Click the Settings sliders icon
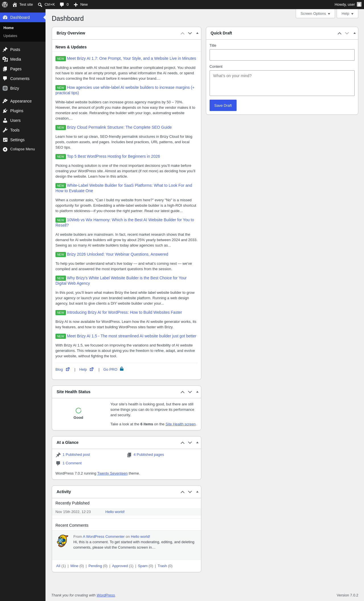 pyautogui.click(x=5, y=140)
